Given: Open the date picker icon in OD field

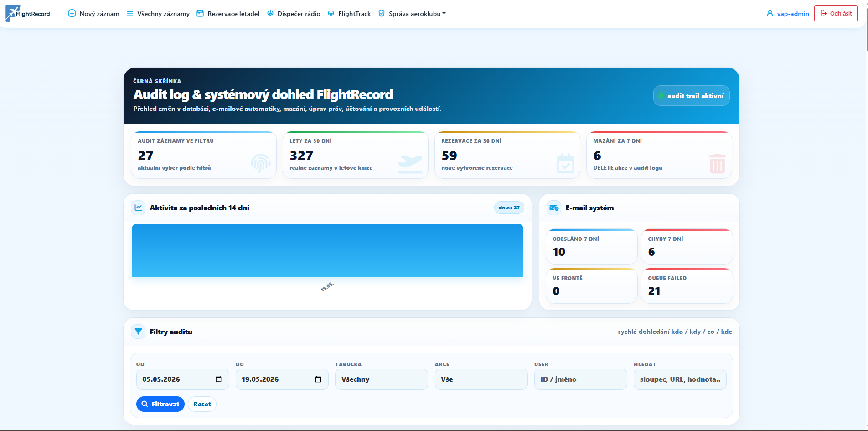Looking at the screenshot, I should pyautogui.click(x=219, y=379).
